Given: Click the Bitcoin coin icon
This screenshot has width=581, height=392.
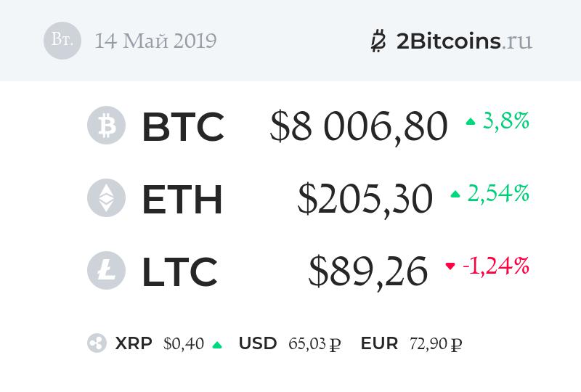Looking at the screenshot, I should 106,126.
